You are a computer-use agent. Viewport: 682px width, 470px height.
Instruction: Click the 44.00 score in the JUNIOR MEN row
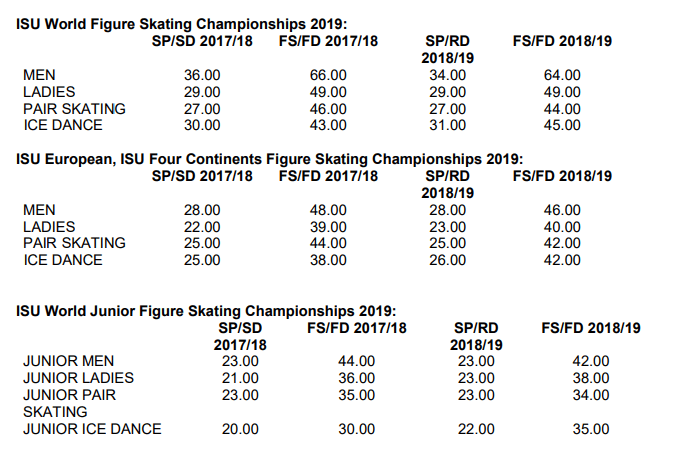(x=357, y=361)
